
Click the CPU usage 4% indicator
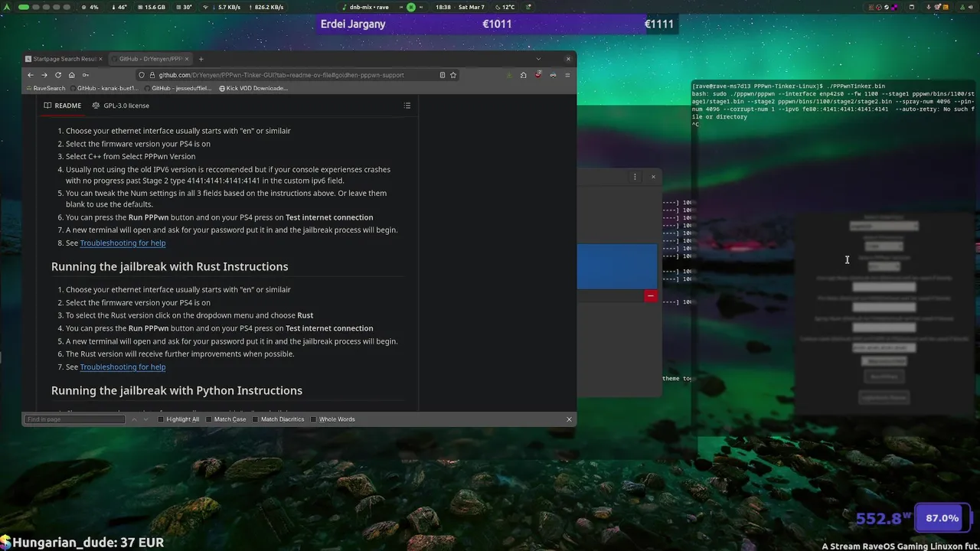pos(90,7)
